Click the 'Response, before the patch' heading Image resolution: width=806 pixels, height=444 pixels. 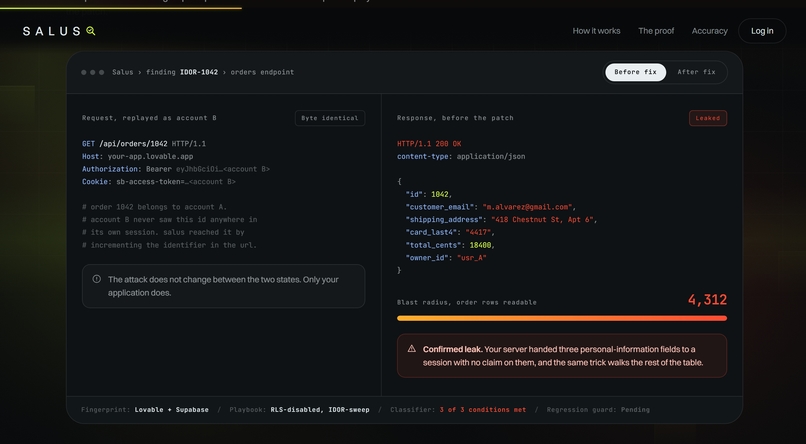[x=455, y=118]
